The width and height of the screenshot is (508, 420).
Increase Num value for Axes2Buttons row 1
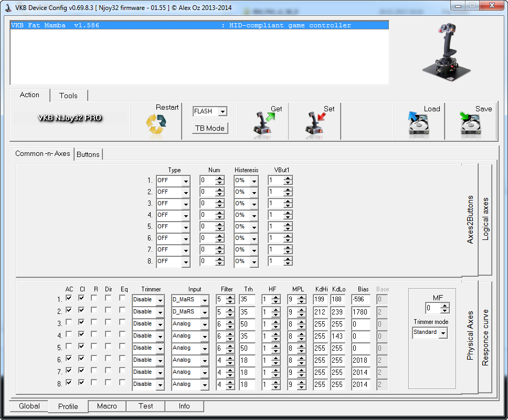tap(220, 178)
